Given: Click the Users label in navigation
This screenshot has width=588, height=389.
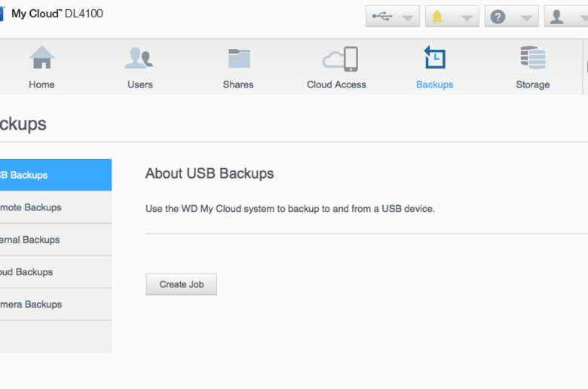Looking at the screenshot, I should 140,84.
